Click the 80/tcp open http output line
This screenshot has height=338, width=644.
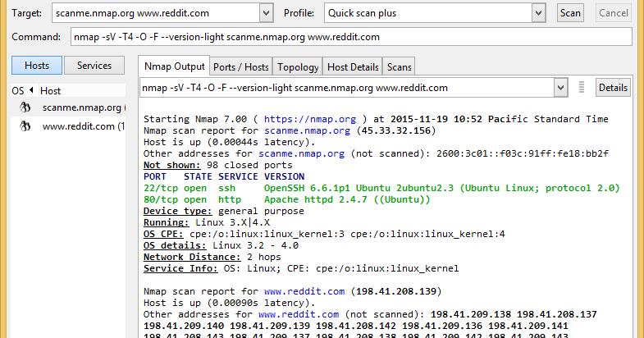pyautogui.click(x=286, y=199)
